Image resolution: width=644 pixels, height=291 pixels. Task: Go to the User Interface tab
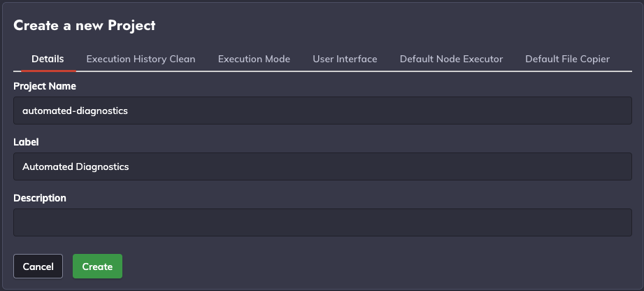coord(345,59)
